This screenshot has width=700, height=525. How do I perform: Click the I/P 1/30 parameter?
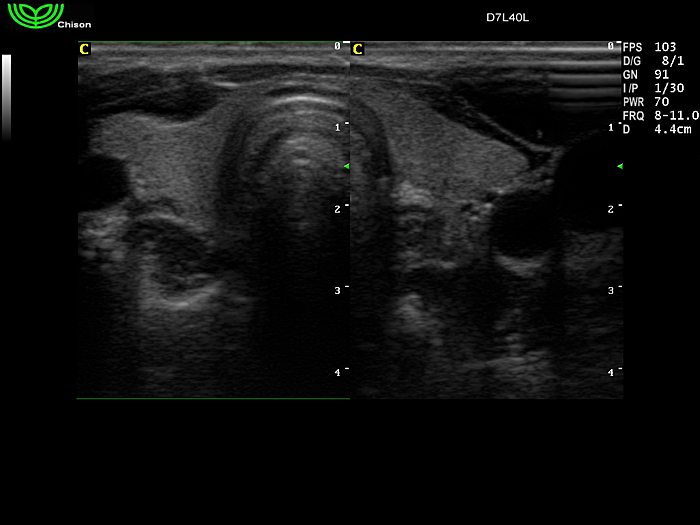[x=649, y=88]
